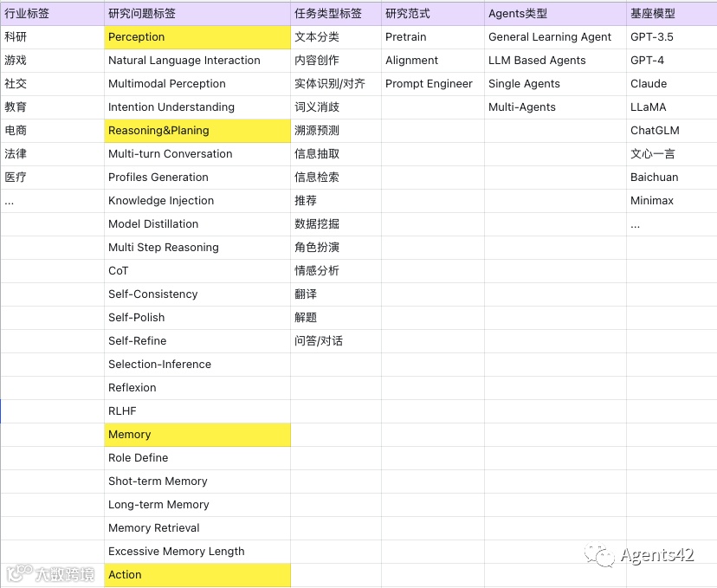Click the highlighted Reasoning&Planing cell
This screenshot has width=717, height=588.
click(197, 131)
